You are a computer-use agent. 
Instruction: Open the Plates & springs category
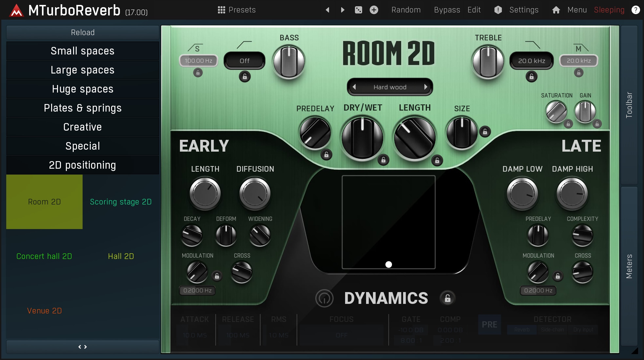click(83, 108)
